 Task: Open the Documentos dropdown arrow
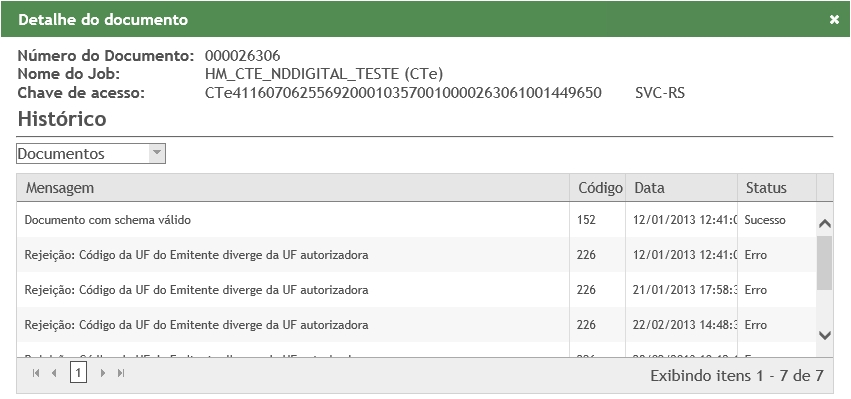pyautogui.click(x=157, y=154)
